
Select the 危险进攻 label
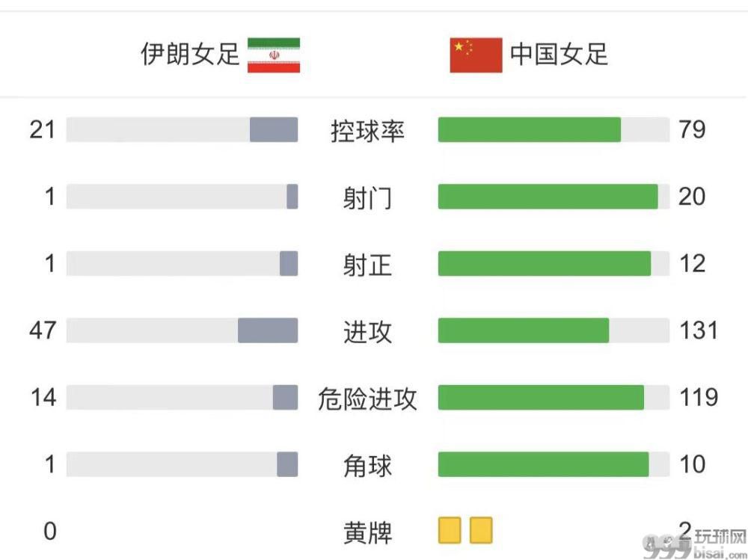tap(367, 399)
